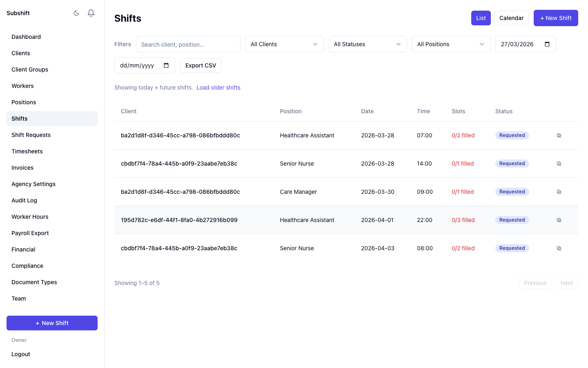Image resolution: width=588 pixels, height=368 pixels.
Task: Duplicate the 22:00 Healthcare Assistant shift
Action: pyautogui.click(x=559, y=220)
